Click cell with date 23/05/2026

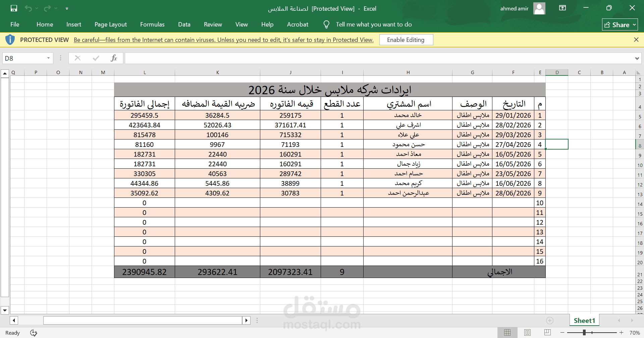513,174
